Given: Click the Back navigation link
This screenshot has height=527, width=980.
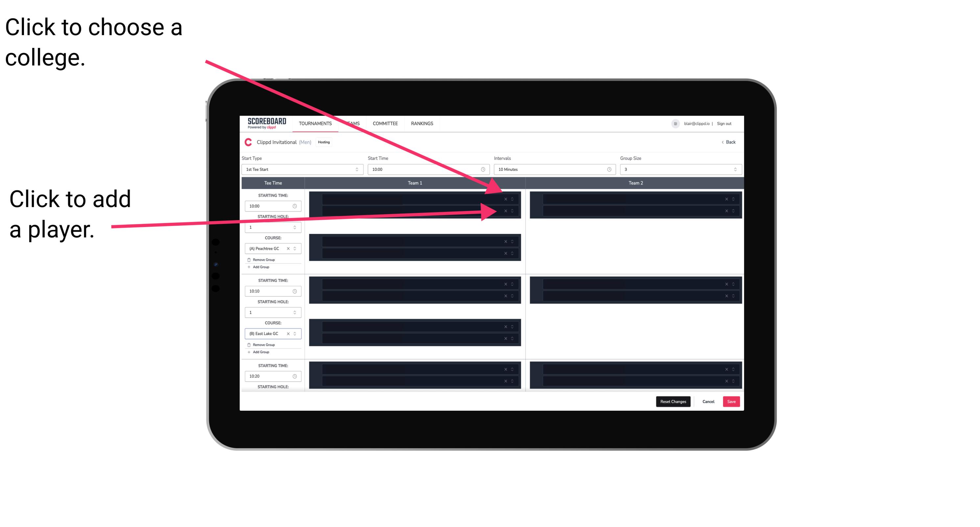Looking at the screenshot, I should tap(729, 142).
